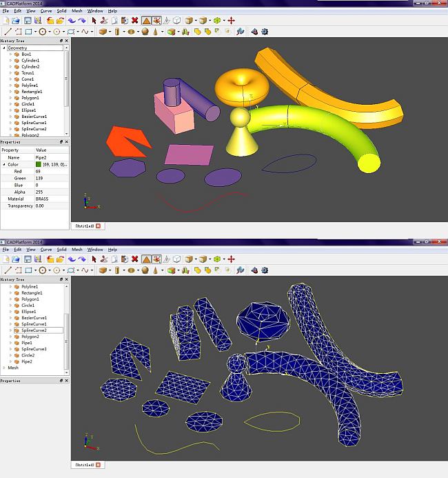The height and width of the screenshot is (478, 448).
Task: Select SplineCurve2 in bottom History Tree
Action: tap(34, 330)
